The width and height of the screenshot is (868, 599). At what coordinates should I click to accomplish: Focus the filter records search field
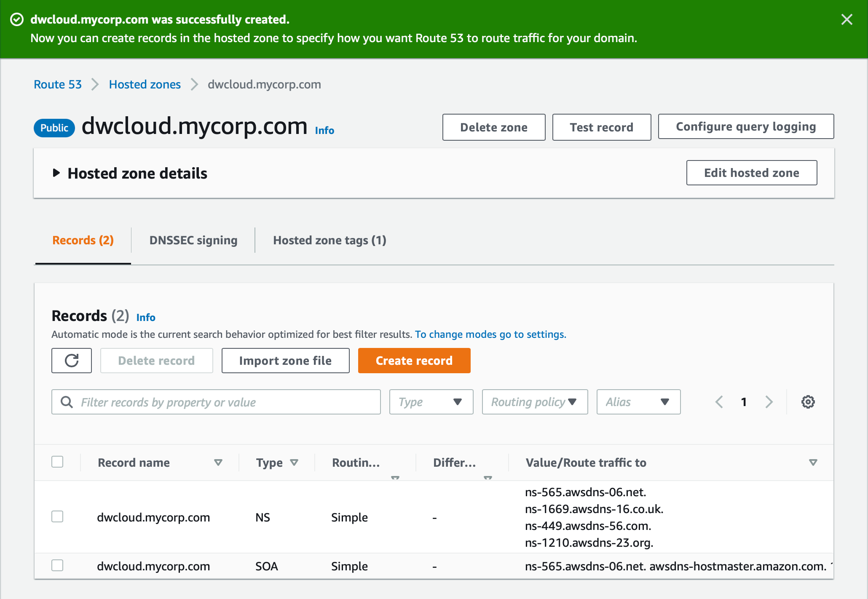tap(216, 402)
